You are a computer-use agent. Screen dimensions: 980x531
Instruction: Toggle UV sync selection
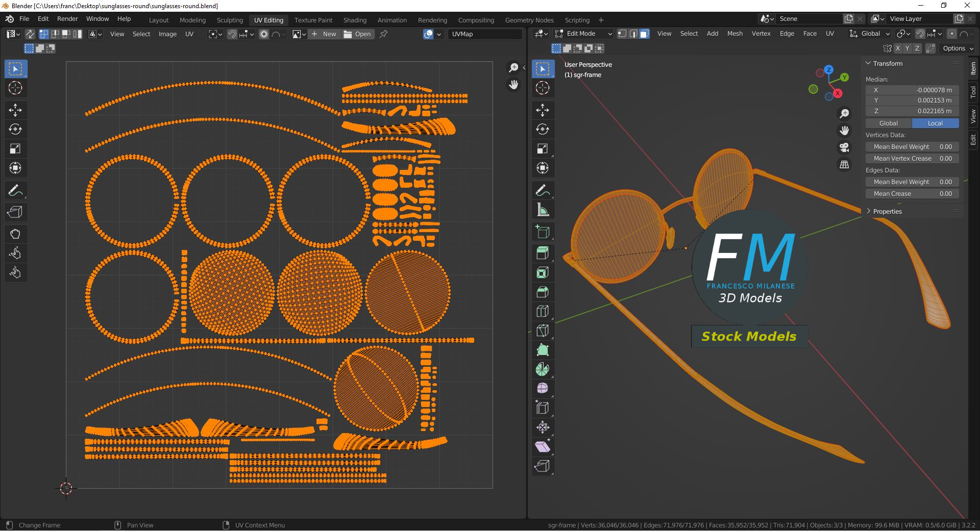pyautogui.click(x=30, y=34)
